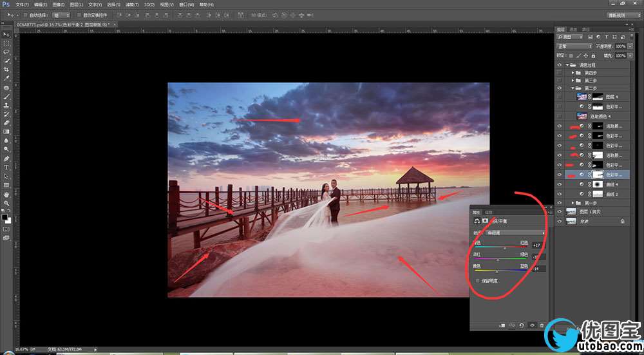644x355 pixels.
Task: Click the yellow-blue (蓝色) slider handle
Action: coord(497,272)
